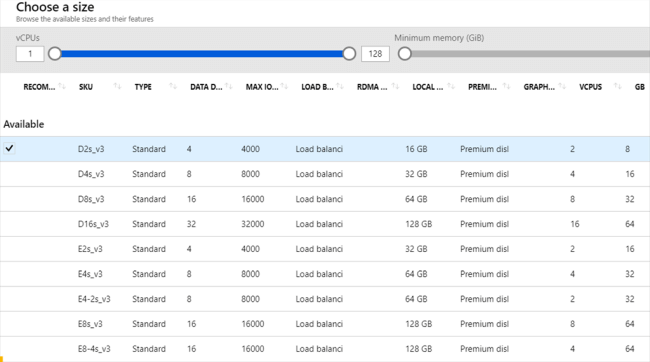Click the DATA D... column header label
650x362 pixels.
point(206,87)
